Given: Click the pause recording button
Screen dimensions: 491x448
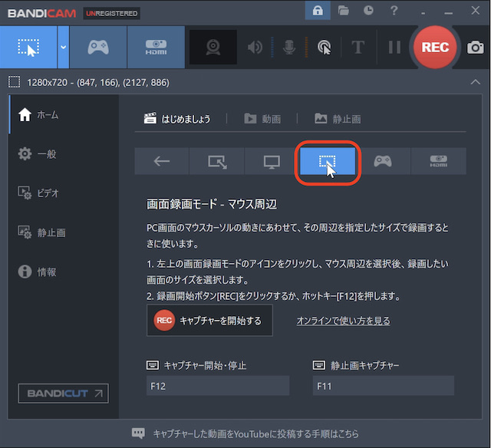Looking at the screenshot, I should click(394, 48).
